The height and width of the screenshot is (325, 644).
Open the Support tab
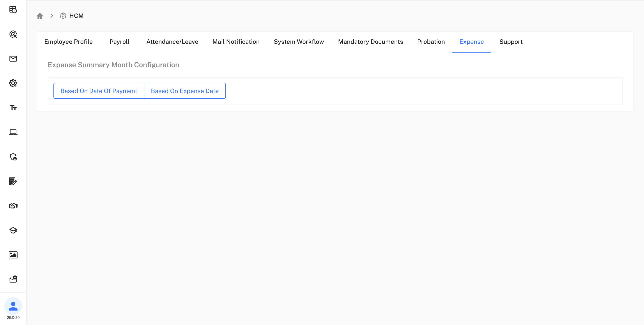pos(511,42)
